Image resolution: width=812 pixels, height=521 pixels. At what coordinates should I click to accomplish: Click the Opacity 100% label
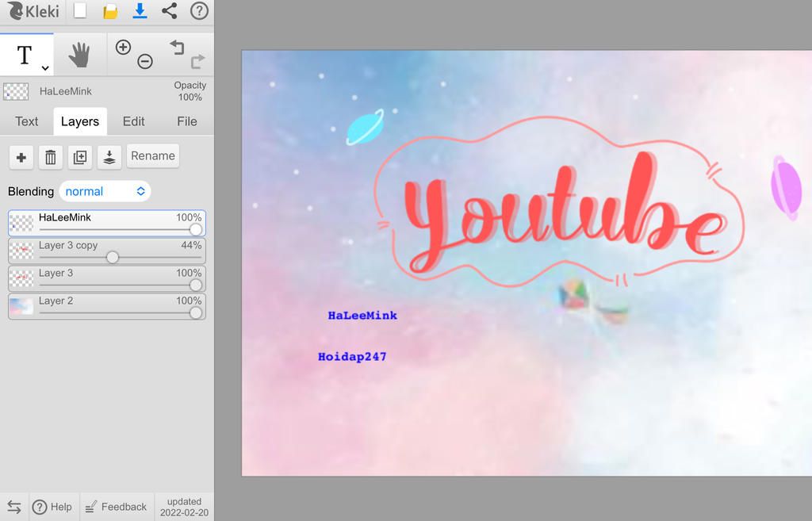pos(190,91)
